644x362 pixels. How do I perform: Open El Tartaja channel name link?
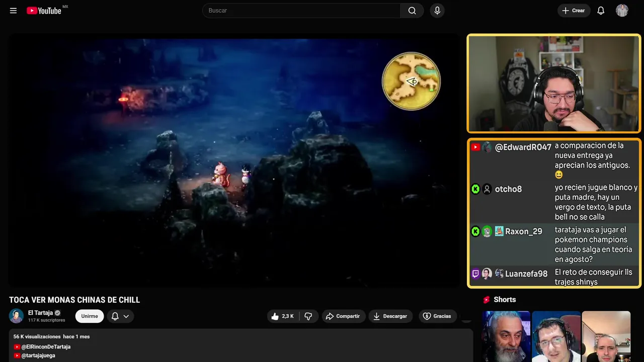click(40, 313)
